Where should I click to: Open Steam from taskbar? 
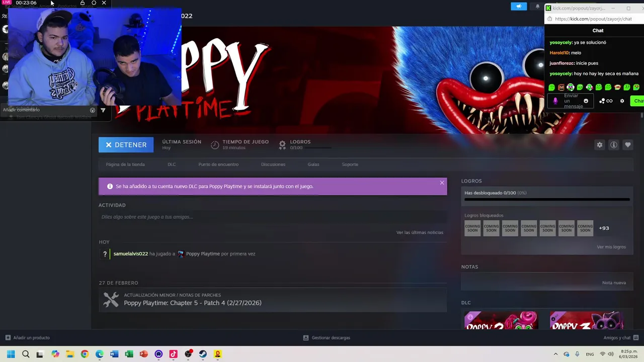click(x=203, y=354)
